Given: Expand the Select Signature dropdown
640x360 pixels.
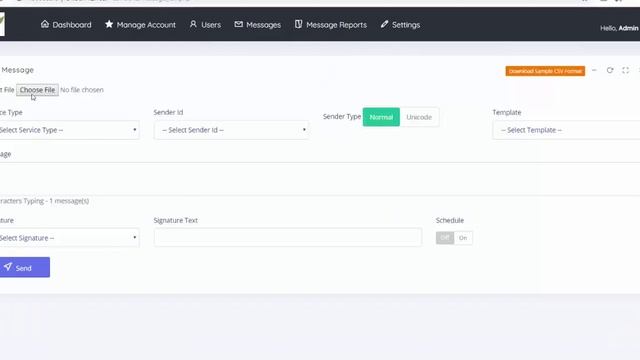Looking at the screenshot, I should 69,238.
